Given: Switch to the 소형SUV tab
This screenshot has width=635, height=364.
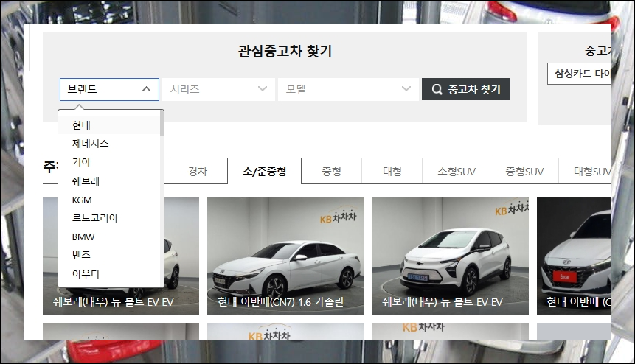Looking at the screenshot, I should pyautogui.click(x=457, y=171).
